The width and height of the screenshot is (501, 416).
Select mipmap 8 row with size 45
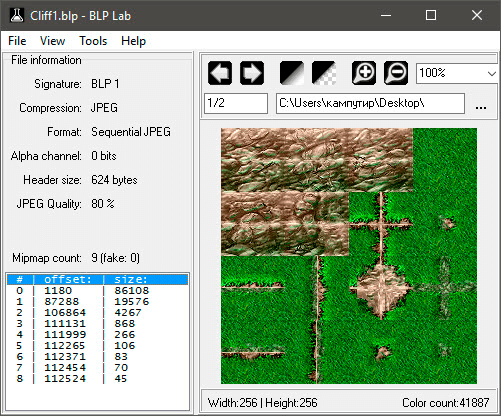98,378
